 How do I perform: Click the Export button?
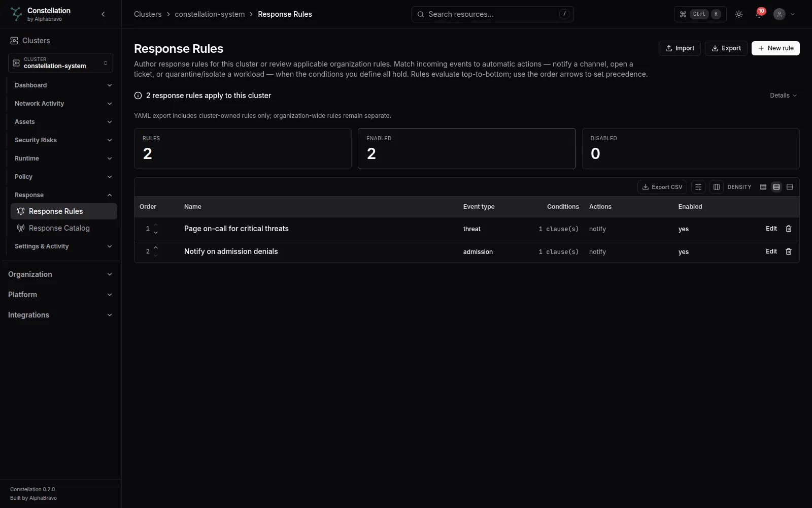726,48
